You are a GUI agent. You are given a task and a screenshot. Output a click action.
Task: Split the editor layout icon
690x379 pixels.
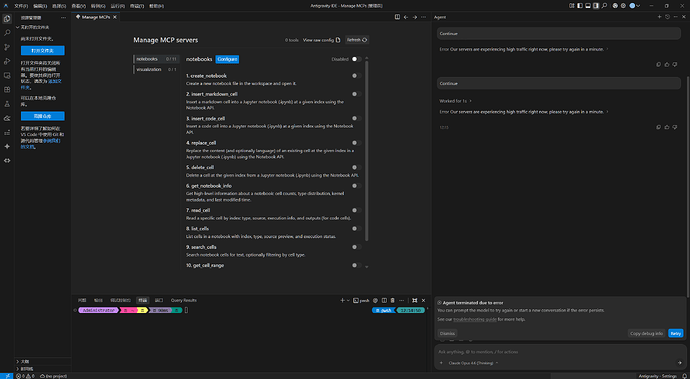coord(397,17)
